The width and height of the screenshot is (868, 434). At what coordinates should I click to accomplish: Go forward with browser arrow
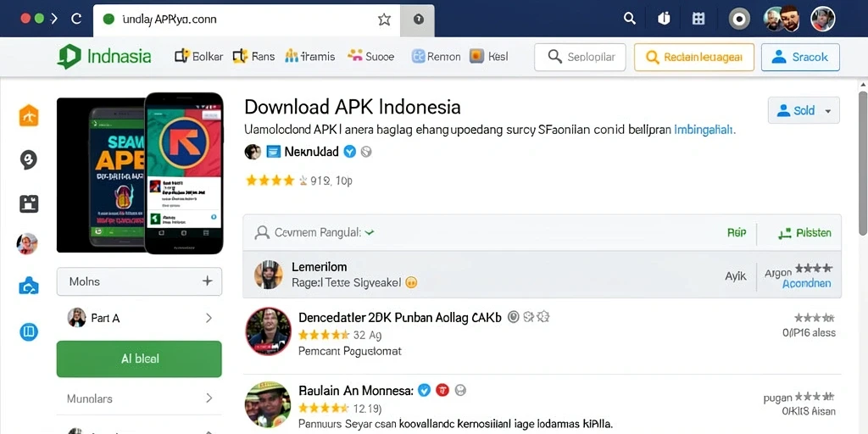[x=53, y=19]
